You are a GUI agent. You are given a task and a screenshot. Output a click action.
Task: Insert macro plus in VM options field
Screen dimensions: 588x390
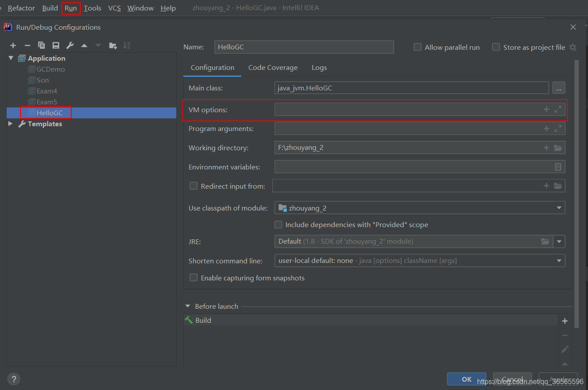546,110
